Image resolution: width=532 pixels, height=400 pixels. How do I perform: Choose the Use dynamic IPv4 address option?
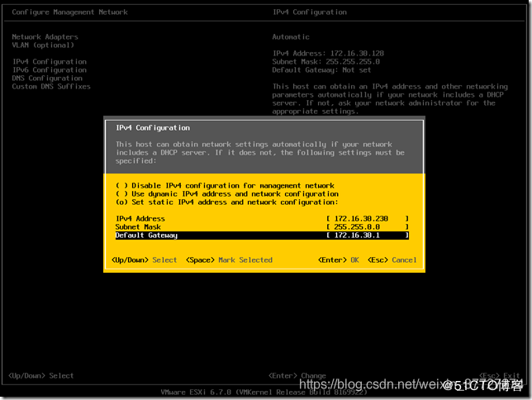227,194
